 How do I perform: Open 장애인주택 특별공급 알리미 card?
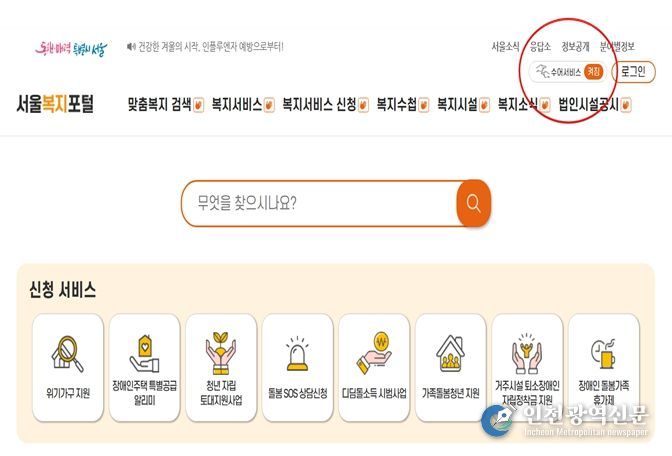(x=144, y=367)
